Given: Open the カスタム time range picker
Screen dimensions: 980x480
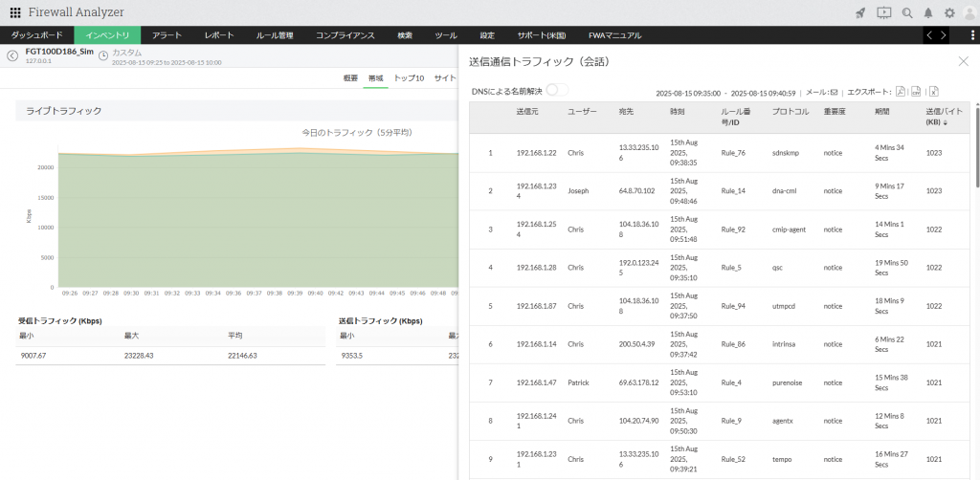Looking at the screenshot, I should tap(126, 52).
